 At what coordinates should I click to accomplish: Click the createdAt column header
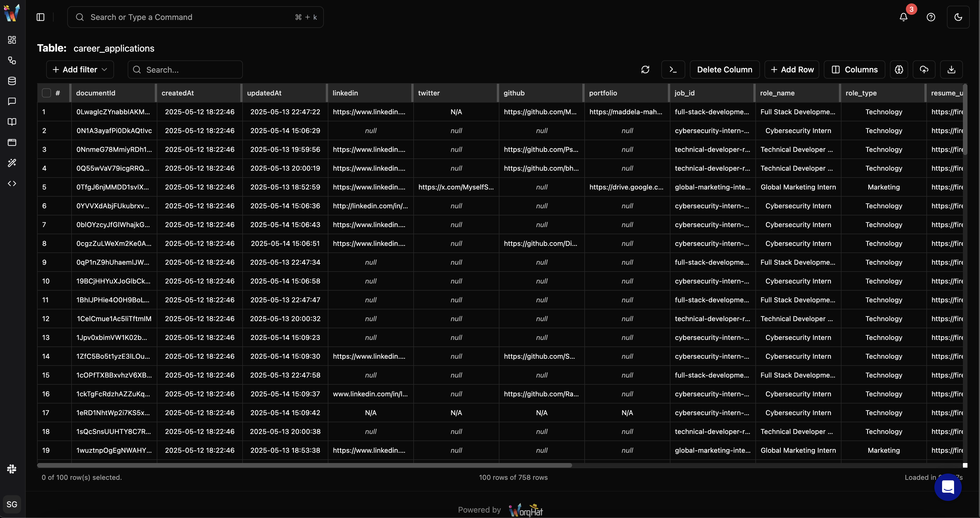coord(178,93)
